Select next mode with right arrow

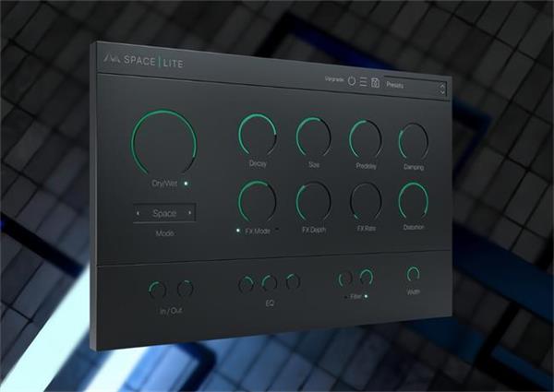tap(189, 213)
